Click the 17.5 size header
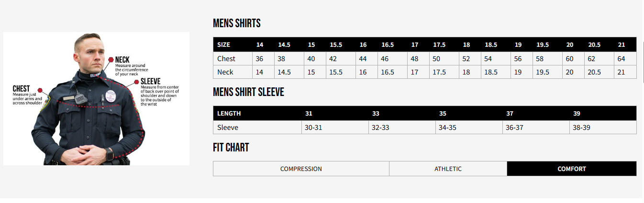The height and width of the screenshot is (203, 644). click(439, 44)
